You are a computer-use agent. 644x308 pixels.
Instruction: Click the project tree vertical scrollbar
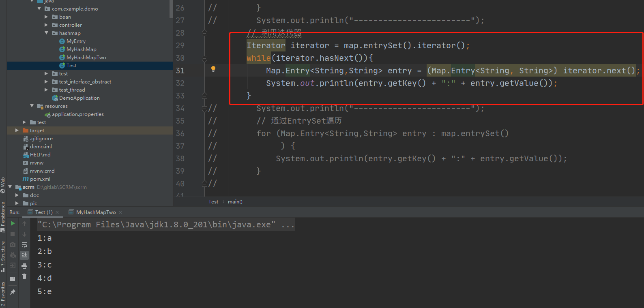pyautogui.click(x=171, y=9)
